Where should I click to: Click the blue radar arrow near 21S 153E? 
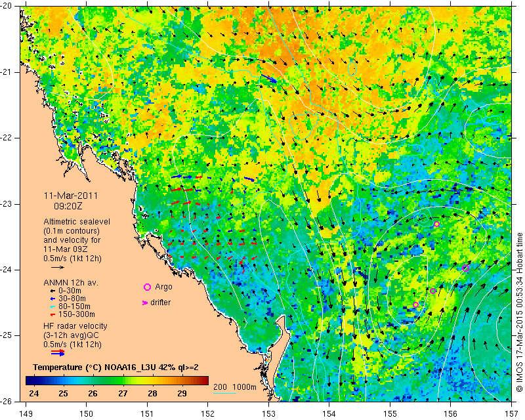point(269,79)
